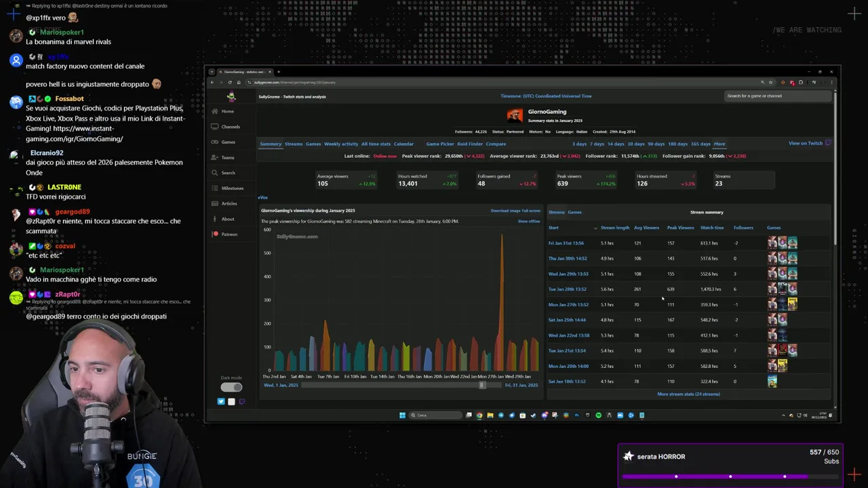Click the browser back arrow
This screenshot has height=488, width=868.
[212, 82]
